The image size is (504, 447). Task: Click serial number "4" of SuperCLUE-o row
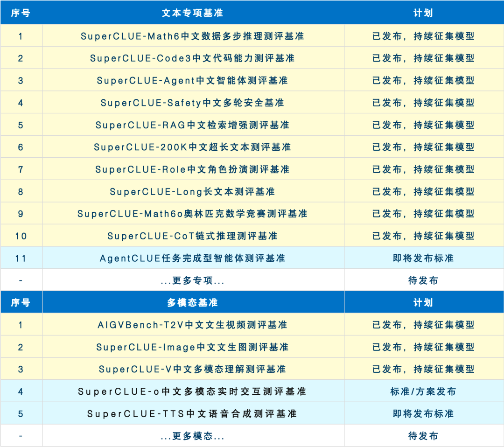pos(21,391)
